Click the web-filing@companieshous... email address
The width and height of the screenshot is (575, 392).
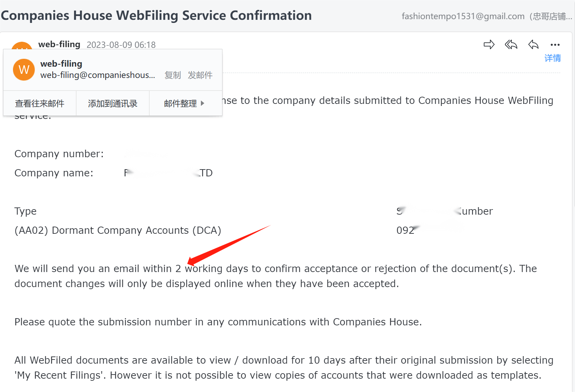coord(98,75)
